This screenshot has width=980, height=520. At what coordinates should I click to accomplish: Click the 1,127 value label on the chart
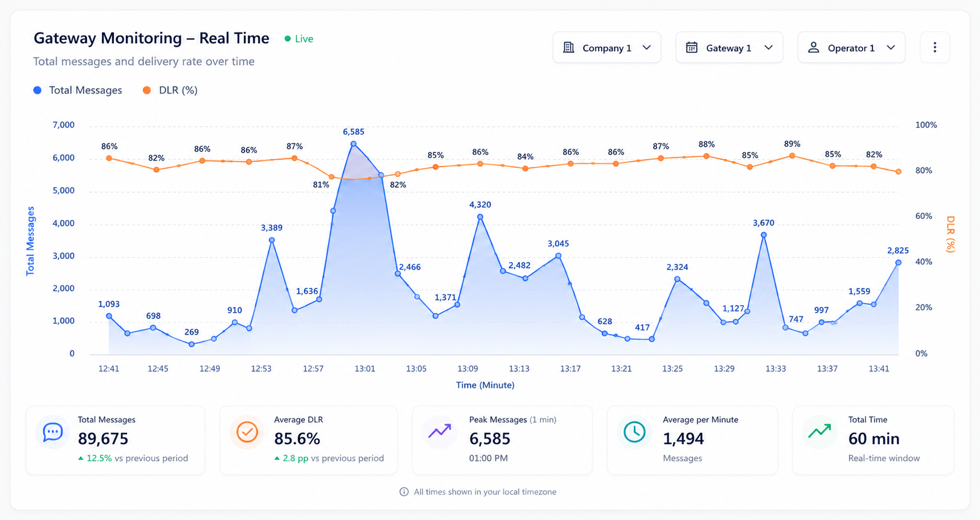733,308
